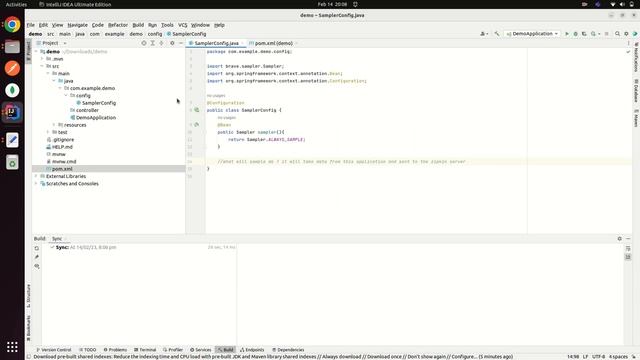
Task: Expand External Libraries node
Action: (x=36, y=176)
